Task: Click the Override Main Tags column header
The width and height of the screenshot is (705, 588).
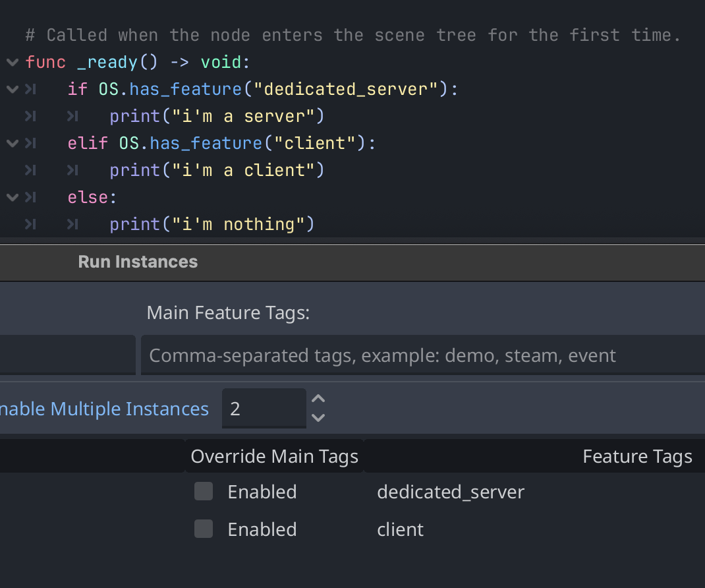Action: click(274, 456)
